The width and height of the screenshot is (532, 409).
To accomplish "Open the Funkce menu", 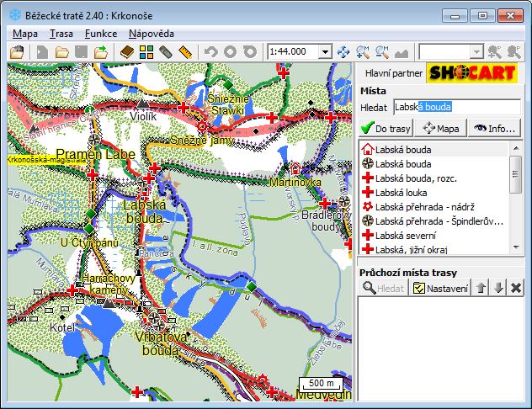I will [101, 34].
